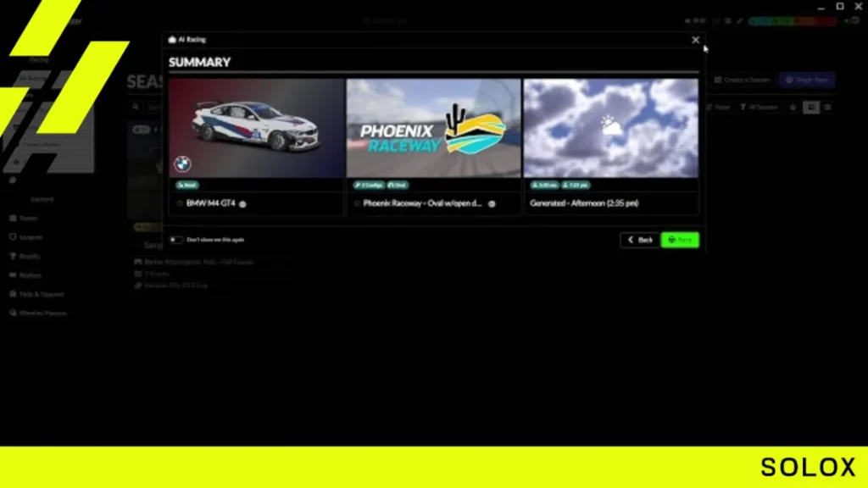Screen dimensions: 868x488
Task: Click the Member Forums icon
Action: coord(13,313)
